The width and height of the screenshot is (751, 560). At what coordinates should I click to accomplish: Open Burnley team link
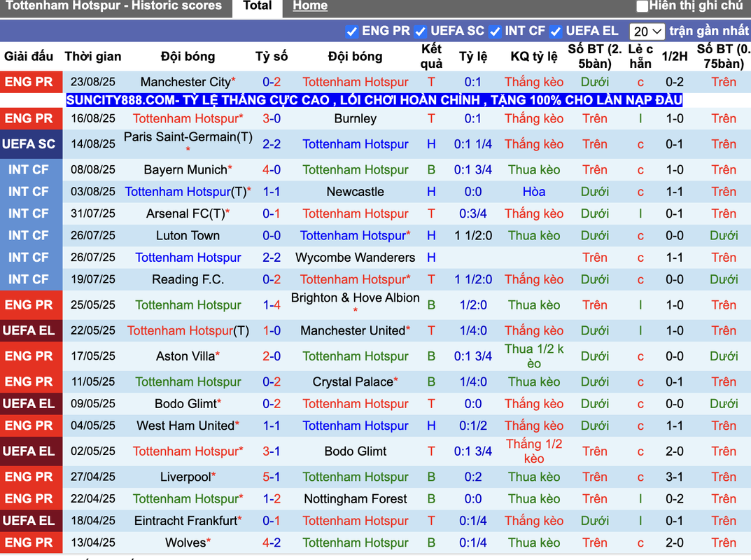click(x=356, y=118)
